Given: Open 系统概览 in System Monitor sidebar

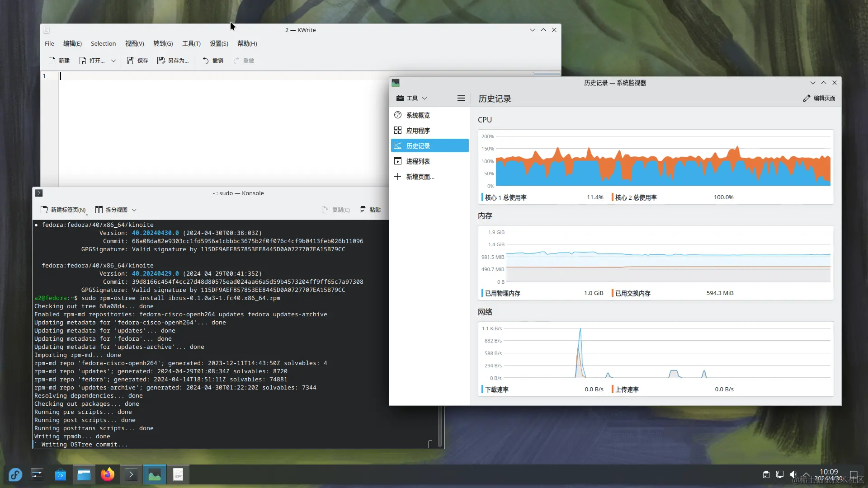Looking at the screenshot, I should coord(417,115).
